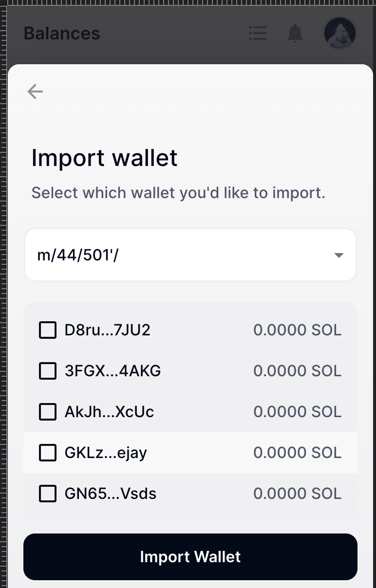Click the back arrow to return
Viewport: 376px width, 588px height.
(x=35, y=91)
